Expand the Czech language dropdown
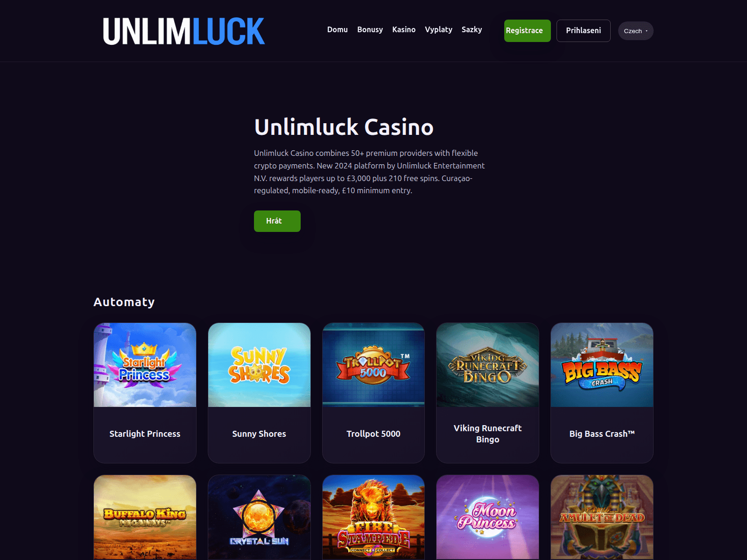This screenshot has height=560, width=747. tap(635, 31)
